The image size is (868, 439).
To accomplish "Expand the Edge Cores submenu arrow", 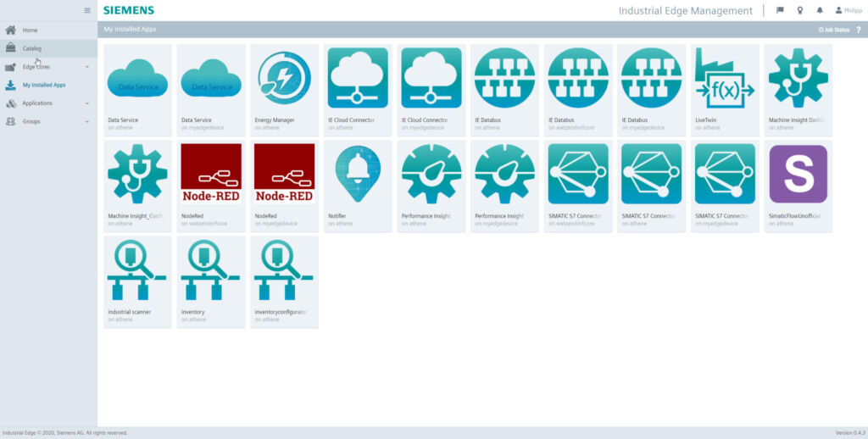I will 86,67.
